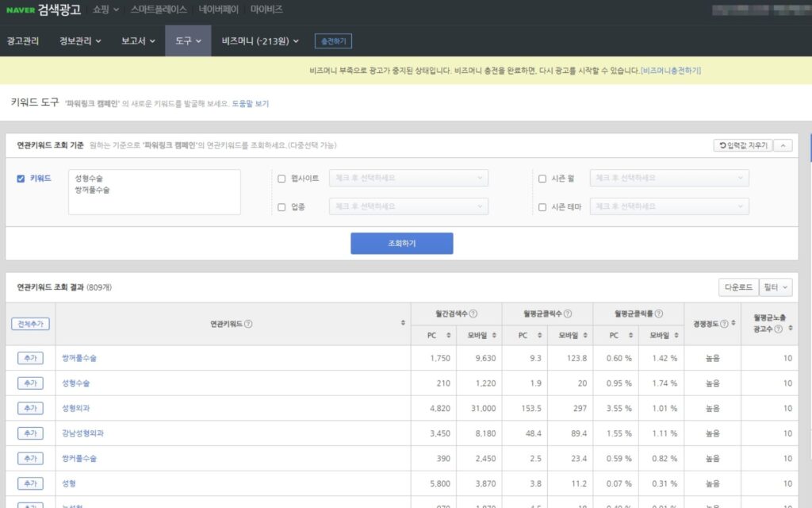Click the 비즈머니충전하기 link in the notice
This screenshot has height=508, width=812.
(671, 71)
